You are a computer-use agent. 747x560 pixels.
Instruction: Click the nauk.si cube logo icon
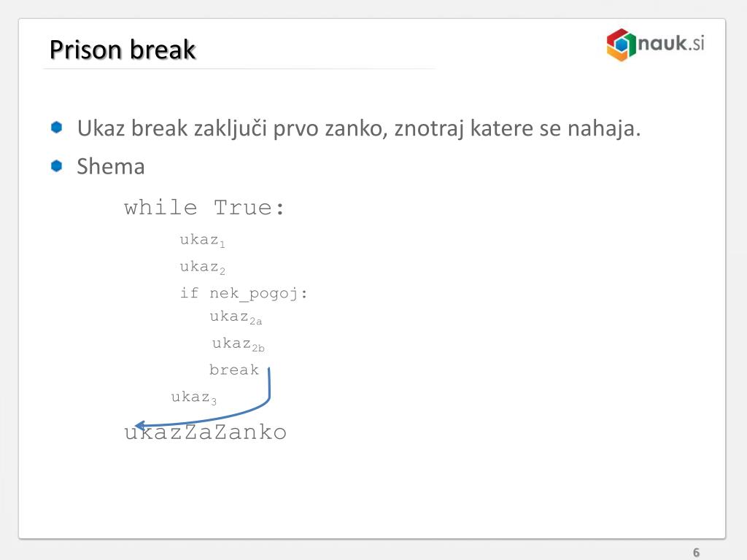(622, 44)
